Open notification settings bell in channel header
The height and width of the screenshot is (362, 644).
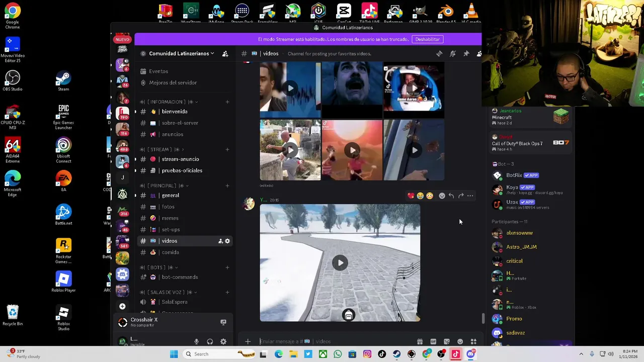pyautogui.click(x=453, y=54)
